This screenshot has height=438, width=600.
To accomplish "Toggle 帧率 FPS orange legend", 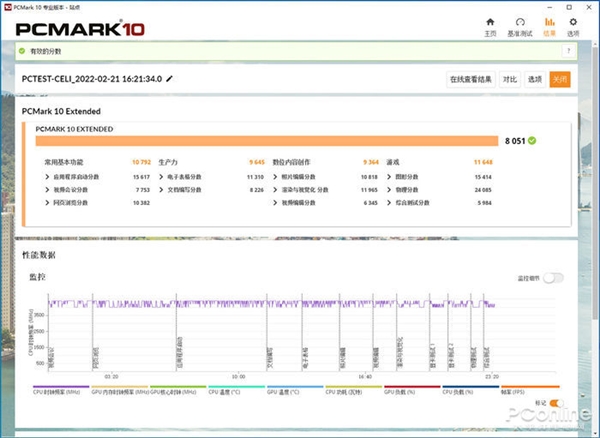I will (530, 390).
